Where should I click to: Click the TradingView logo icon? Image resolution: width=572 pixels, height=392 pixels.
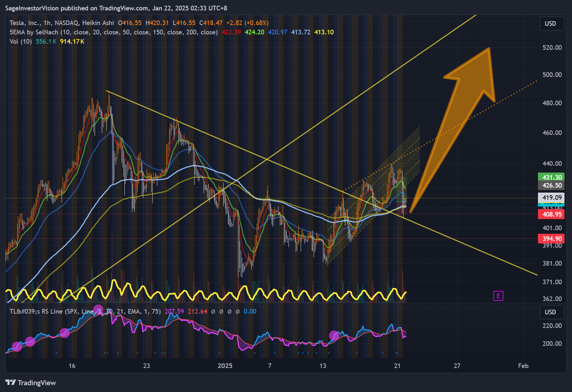[x=10, y=383]
